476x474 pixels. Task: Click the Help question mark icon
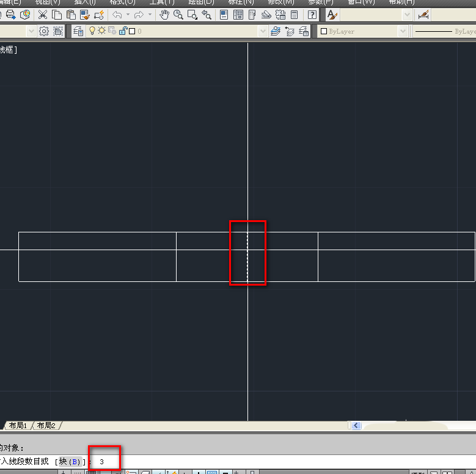312,14
